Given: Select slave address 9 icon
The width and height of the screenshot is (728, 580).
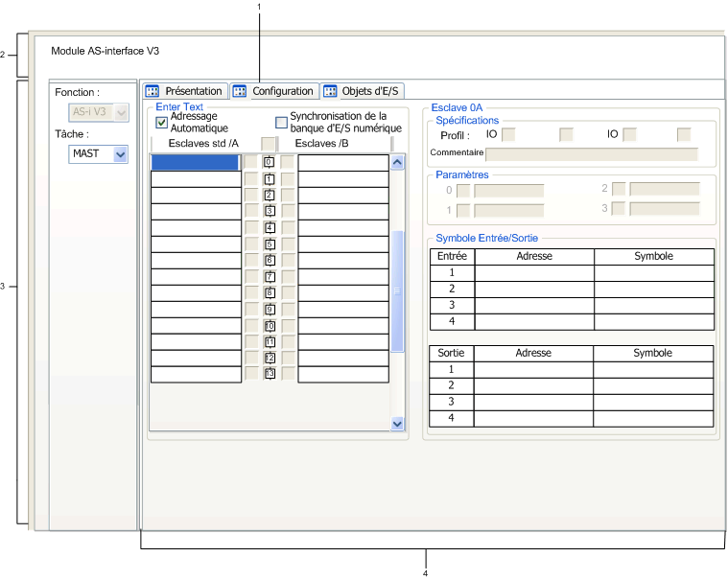Looking at the screenshot, I should pos(270,310).
